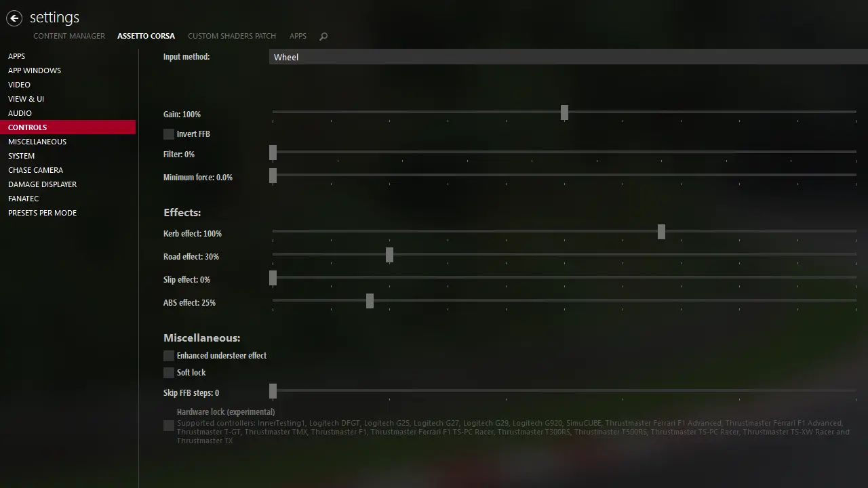Select AUDIO from the settings sidebar
The image size is (868, 488).
[x=20, y=113]
